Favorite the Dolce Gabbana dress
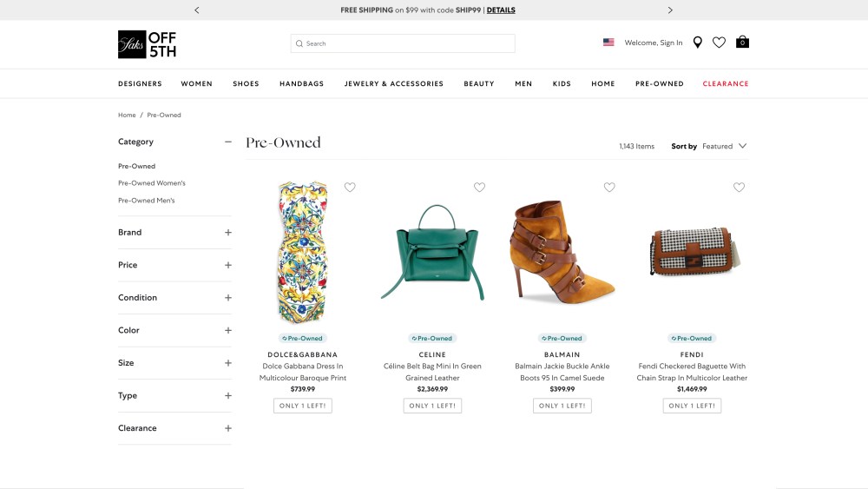 (x=350, y=188)
